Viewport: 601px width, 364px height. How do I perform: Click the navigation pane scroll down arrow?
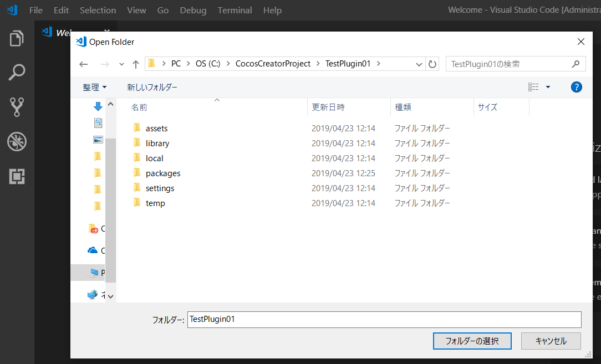(110, 296)
